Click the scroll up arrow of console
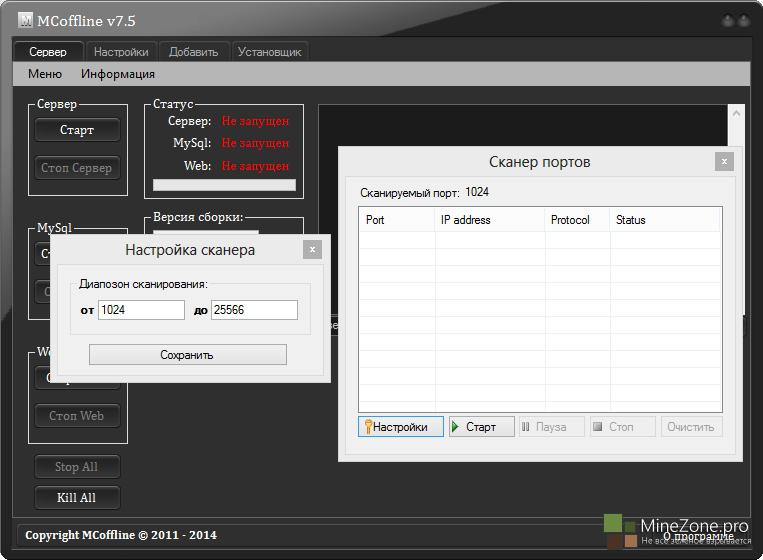763x560 pixels. point(736,113)
